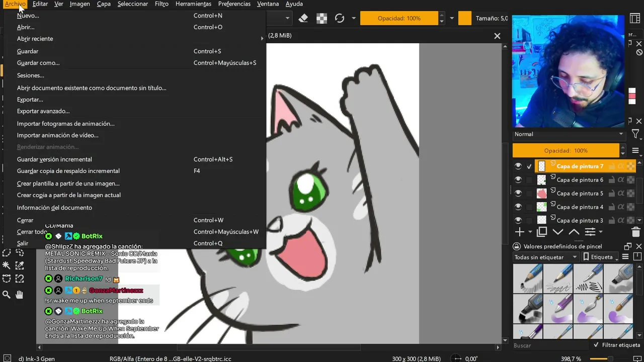Select the Pan hand tool
Screen dimensions: 644x362
pos(20,295)
